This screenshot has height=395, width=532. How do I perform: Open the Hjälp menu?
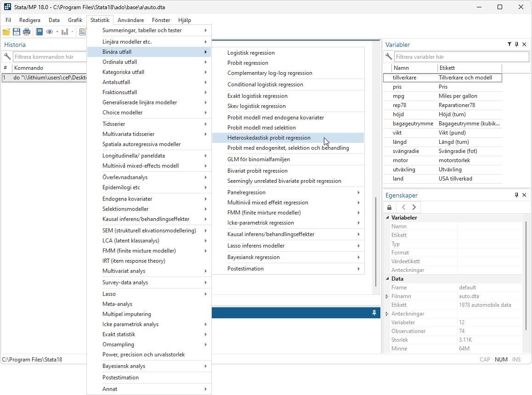click(x=185, y=20)
